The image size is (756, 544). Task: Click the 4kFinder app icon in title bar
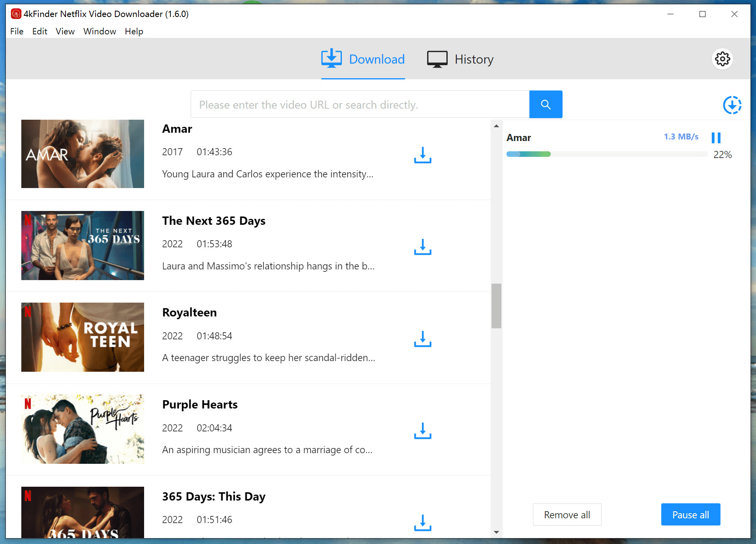point(16,14)
